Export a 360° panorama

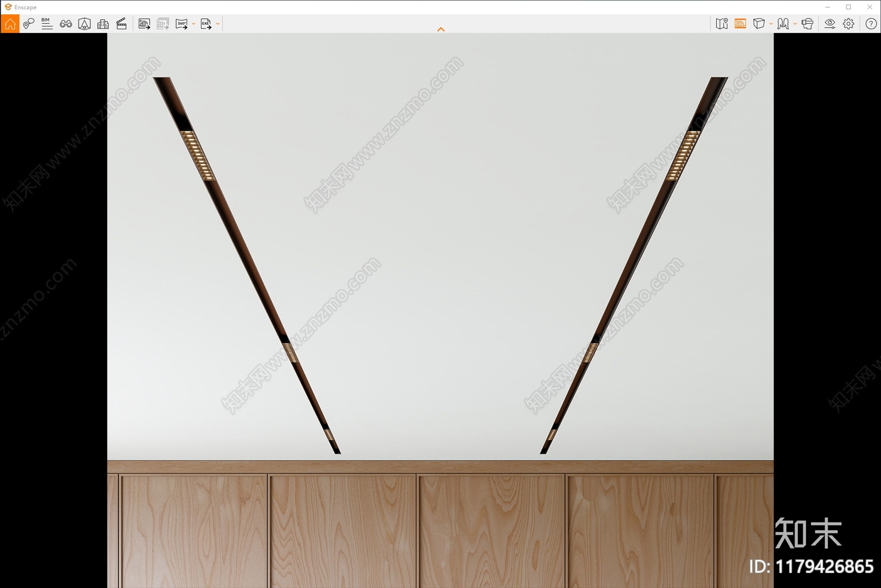tap(181, 24)
